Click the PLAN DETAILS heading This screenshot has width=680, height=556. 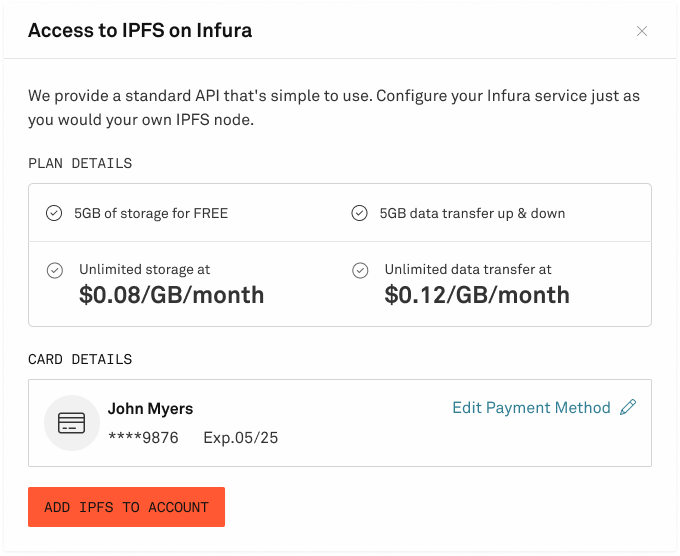pos(80,164)
